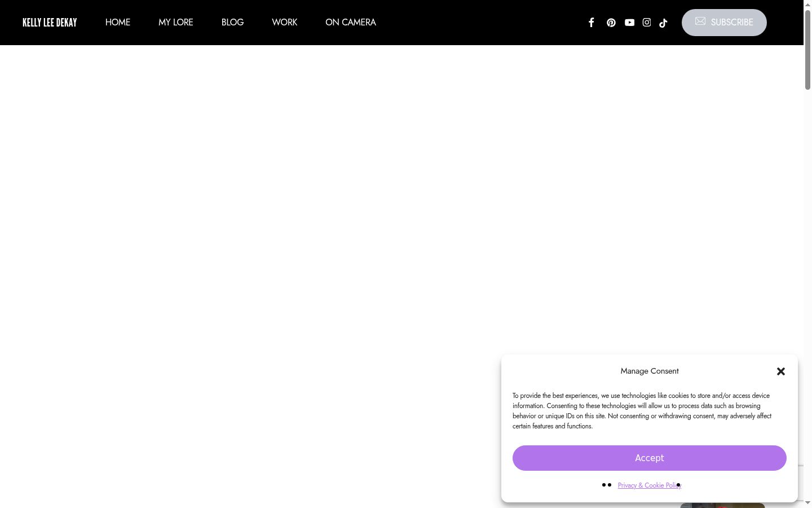
Task: Click the scrollbar down arrow
Action: (x=807, y=503)
